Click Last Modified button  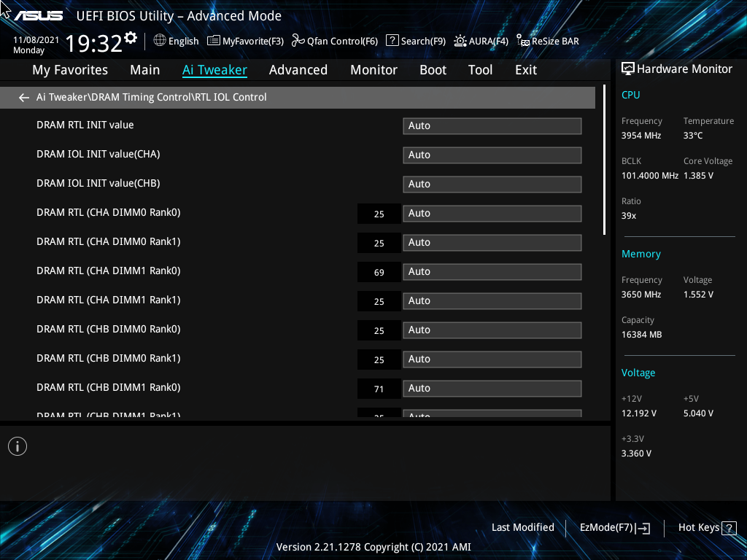522,528
